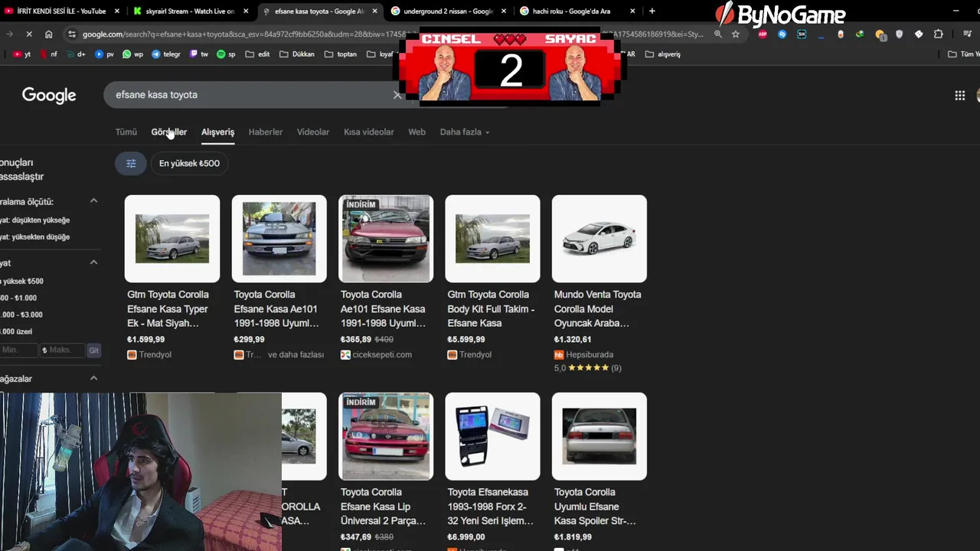Click the Maks. price input field
Image resolution: width=980 pixels, height=551 pixels.
pos(63,350)
